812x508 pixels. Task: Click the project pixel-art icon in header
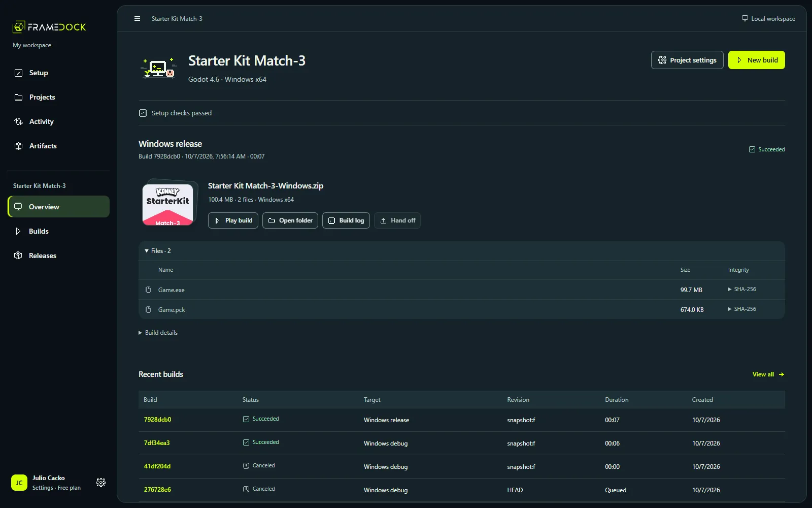159,69
